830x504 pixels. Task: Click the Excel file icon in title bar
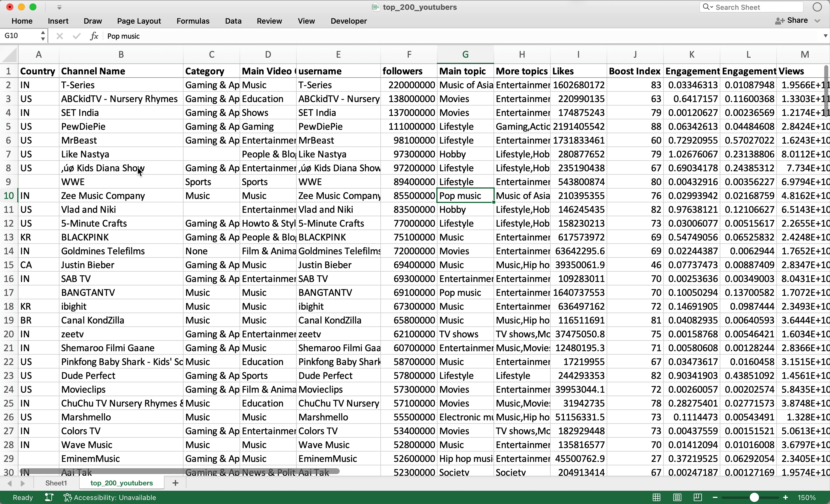(x=375, y=7)
